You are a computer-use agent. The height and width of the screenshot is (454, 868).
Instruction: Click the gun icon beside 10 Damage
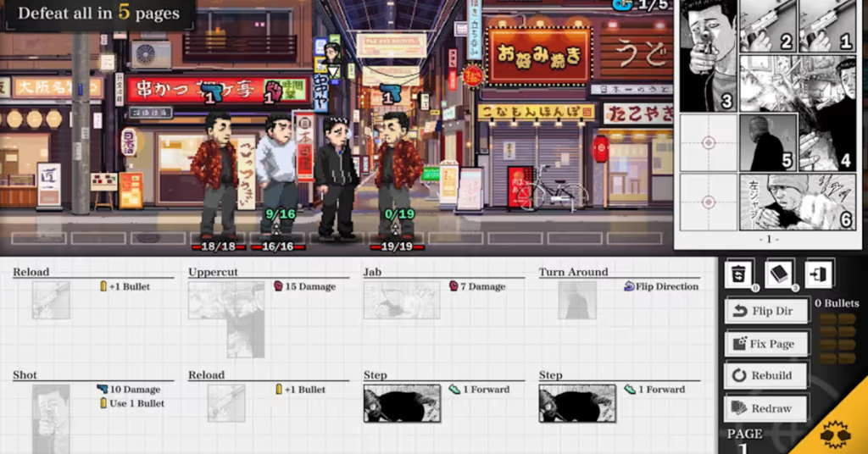[103, 389]
